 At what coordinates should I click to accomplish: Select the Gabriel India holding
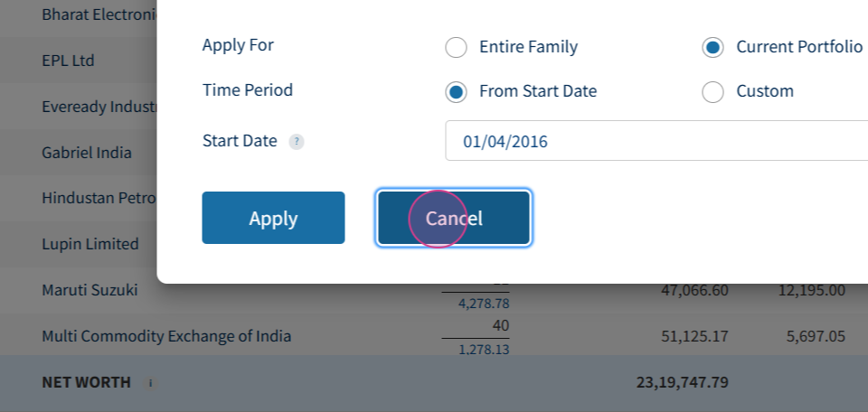(x=87, y=153)
